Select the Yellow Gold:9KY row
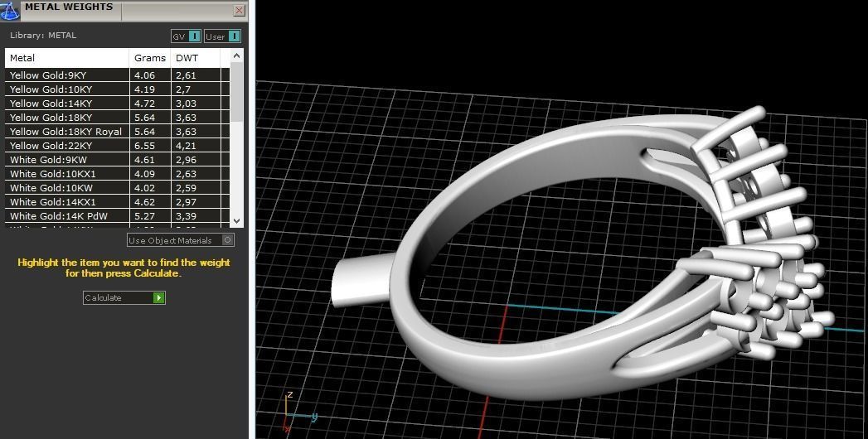The height and width of the screenshot is (439, 868). coord(118,75)
